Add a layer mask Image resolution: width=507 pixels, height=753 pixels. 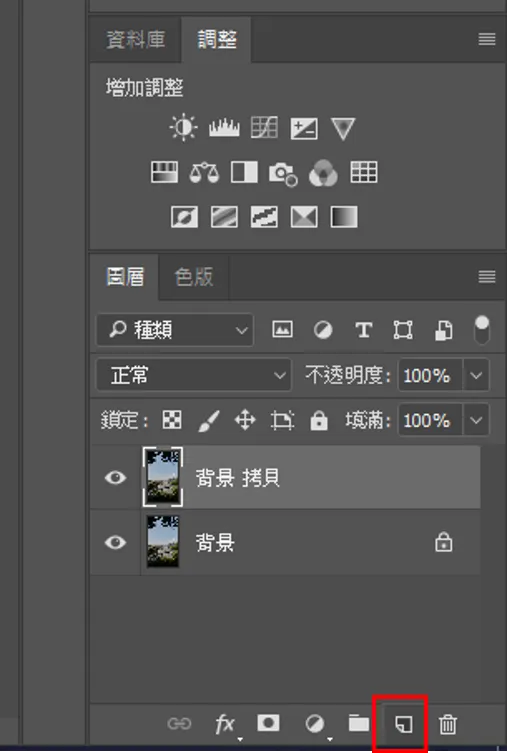coord(268,723)
